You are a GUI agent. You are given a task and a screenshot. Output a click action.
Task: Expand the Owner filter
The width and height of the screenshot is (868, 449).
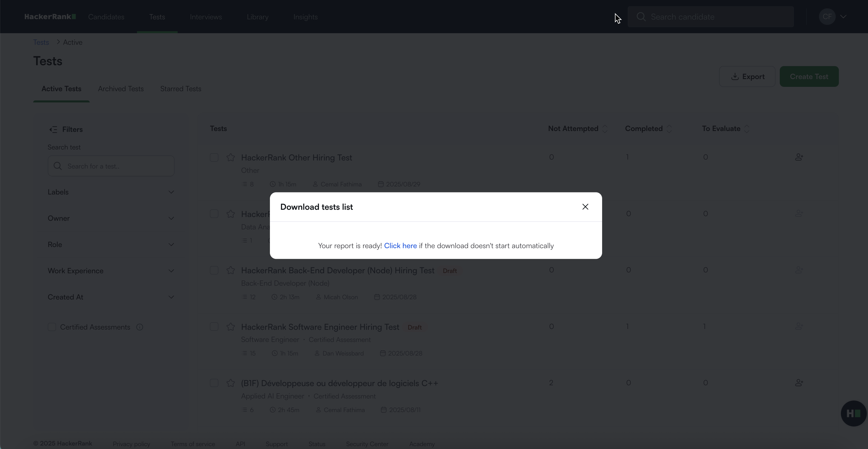click(171, 218)
